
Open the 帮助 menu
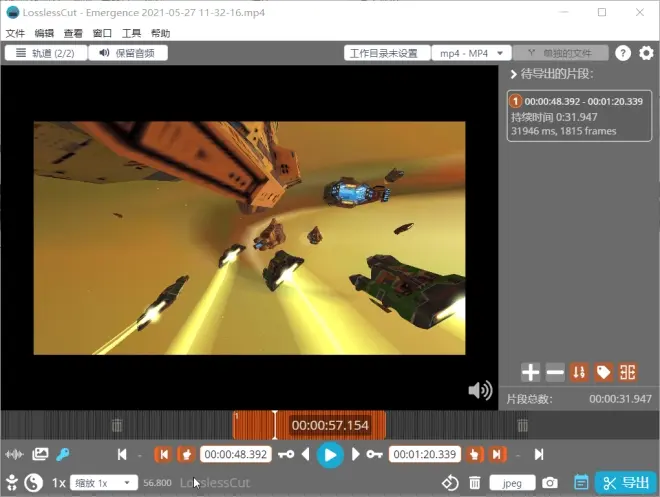160,33
